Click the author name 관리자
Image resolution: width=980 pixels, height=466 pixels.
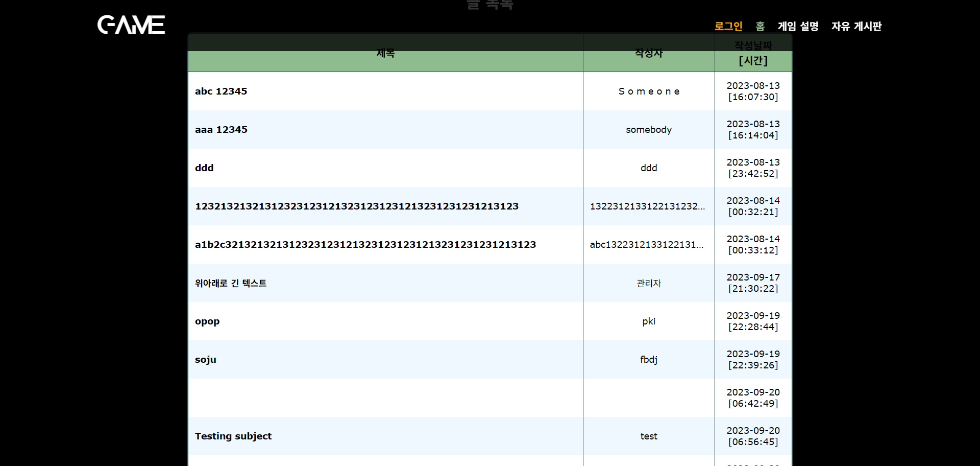(649, 283)
